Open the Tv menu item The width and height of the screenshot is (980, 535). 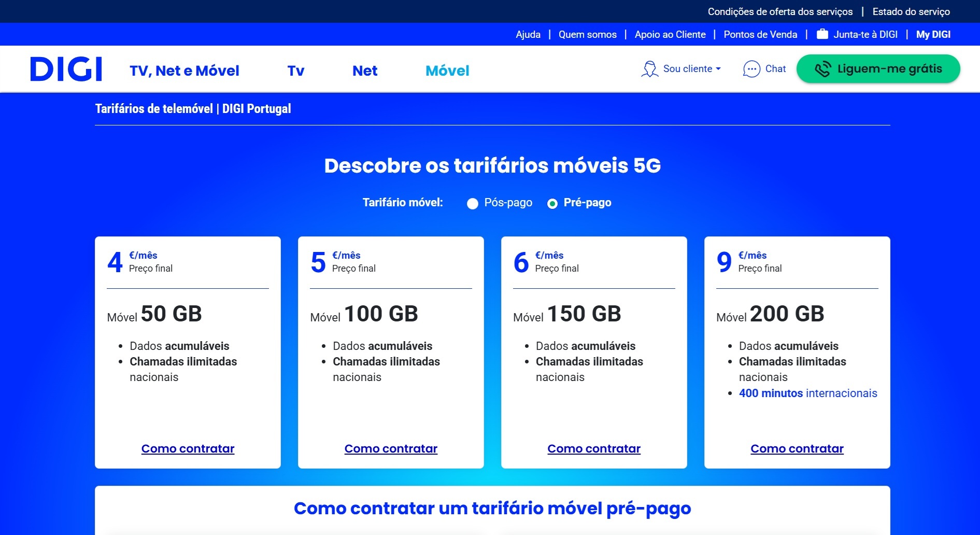click(x=296, y=71)
